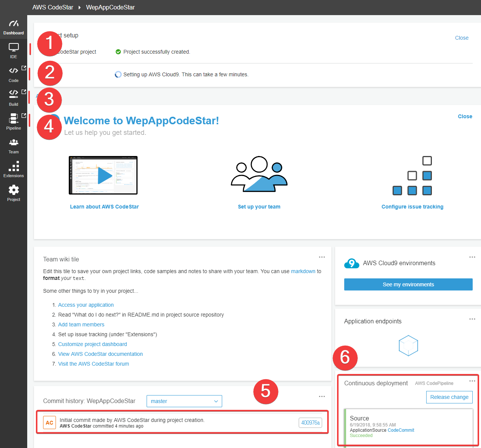Click the Setting up AWS Cloud9 status text

(x=186, y=74)
